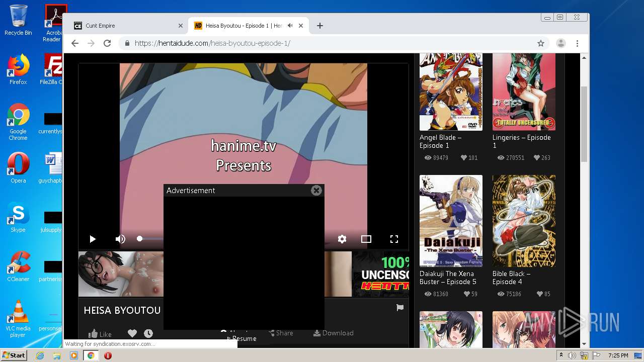Reload the current page

tap(107, 43)
